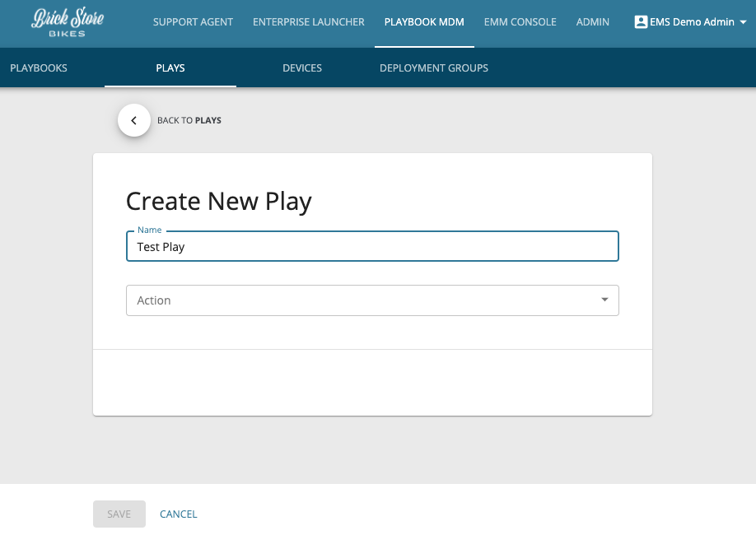Image resolution: width=756 pixels, height=535 pixels.
Task: Focus the Name field containing Test Play
Action: [x=371, y=247]
